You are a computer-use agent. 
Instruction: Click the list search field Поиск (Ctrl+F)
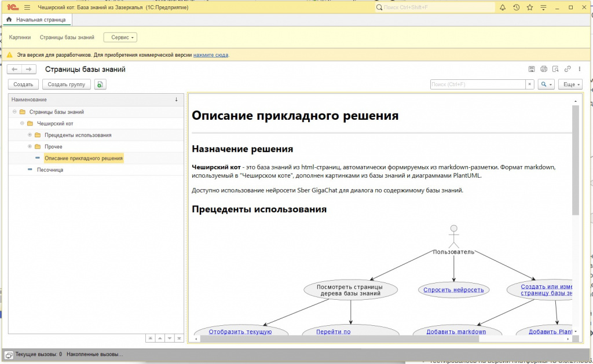click(478, 84)
